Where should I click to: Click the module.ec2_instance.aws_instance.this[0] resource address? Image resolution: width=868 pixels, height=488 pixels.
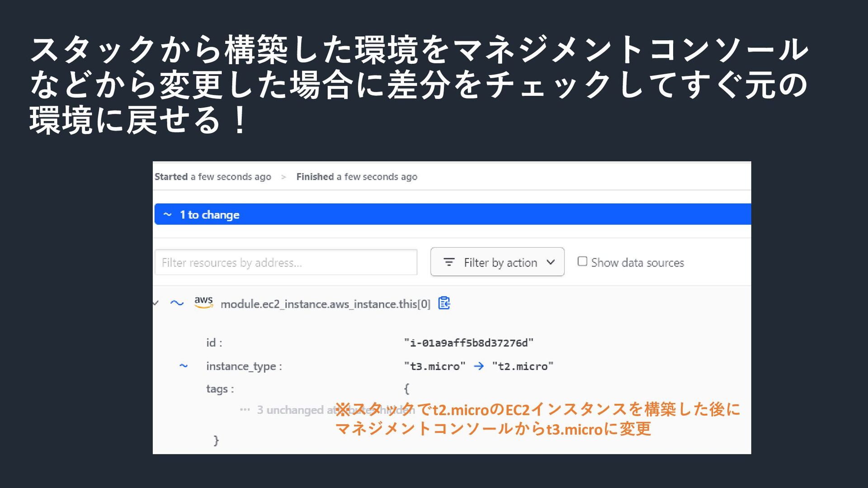pos(325,304)
